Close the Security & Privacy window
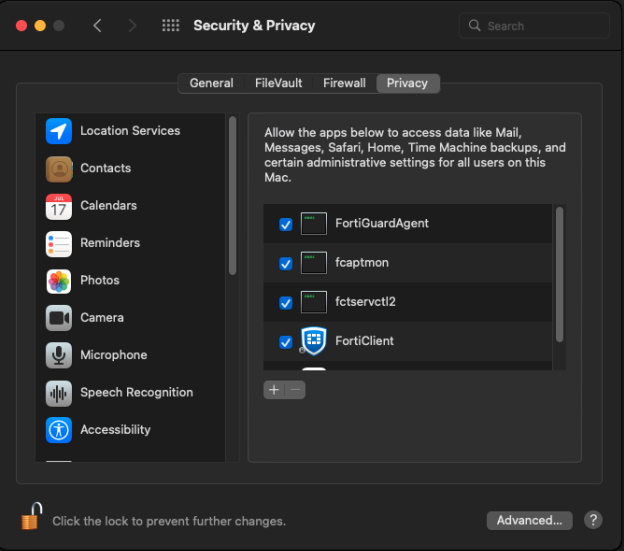Image resolution: width=624 pixels, height=551 pixels. [21, 26]
